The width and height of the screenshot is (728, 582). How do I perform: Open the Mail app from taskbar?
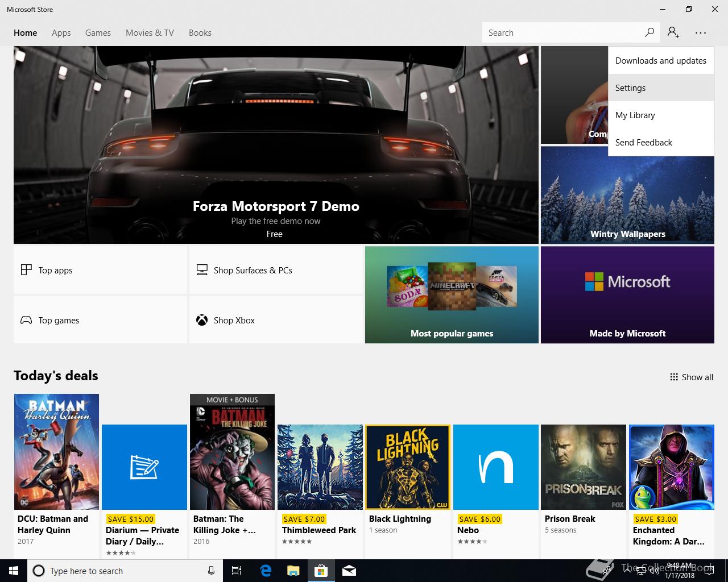[349, 571]
